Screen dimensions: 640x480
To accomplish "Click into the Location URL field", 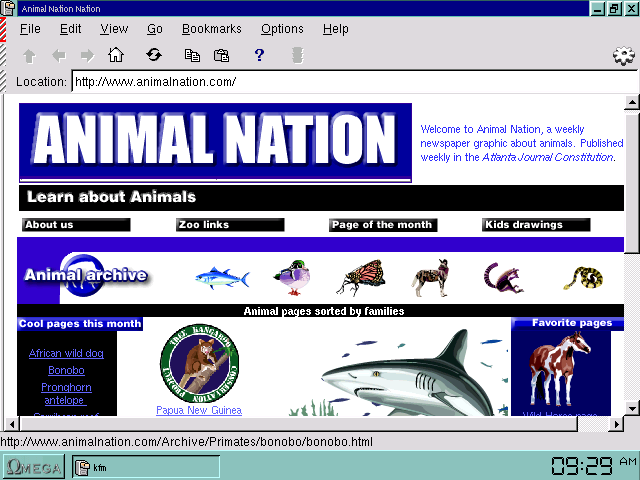I will point(355,82).
